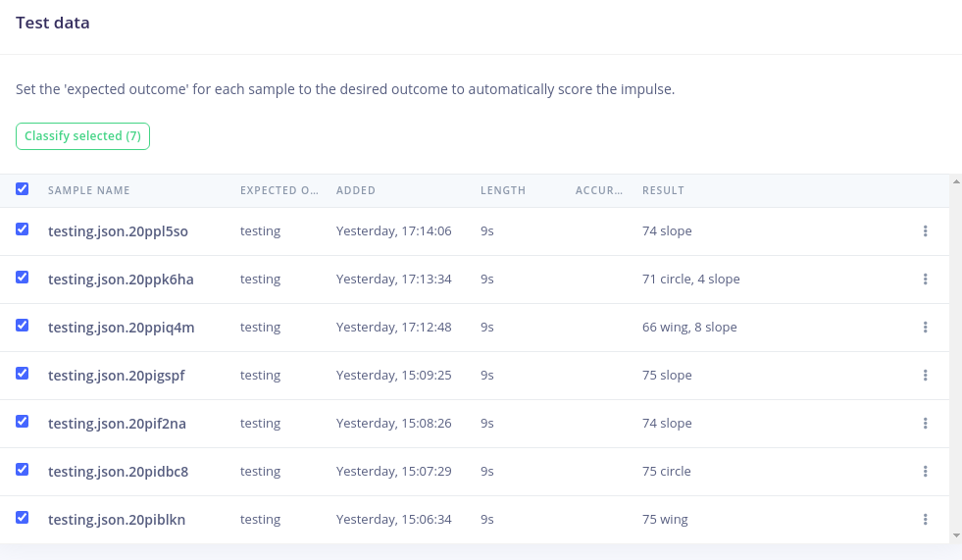Uncheck the testing.json.20pigspf sample

(23, 374)
